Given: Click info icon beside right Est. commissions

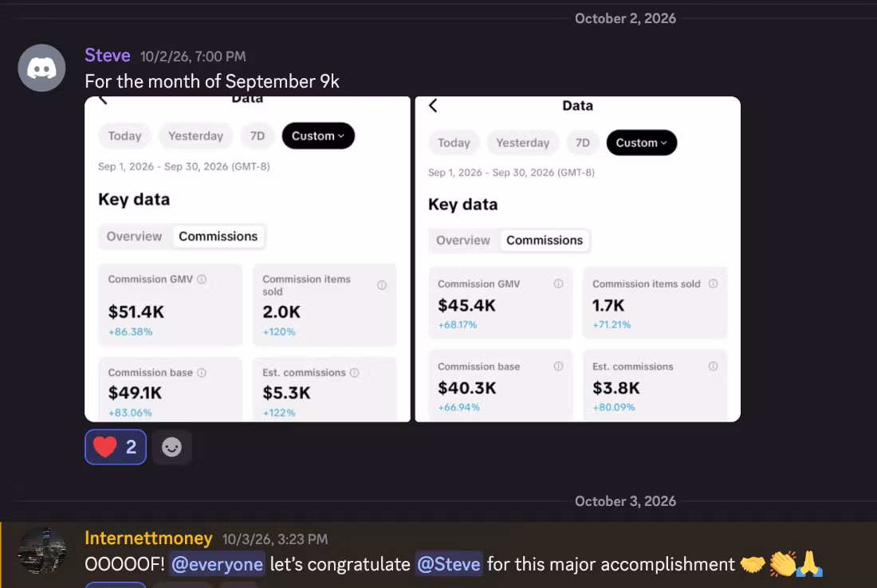Looking at the screenshot, I should click(713, 366).
